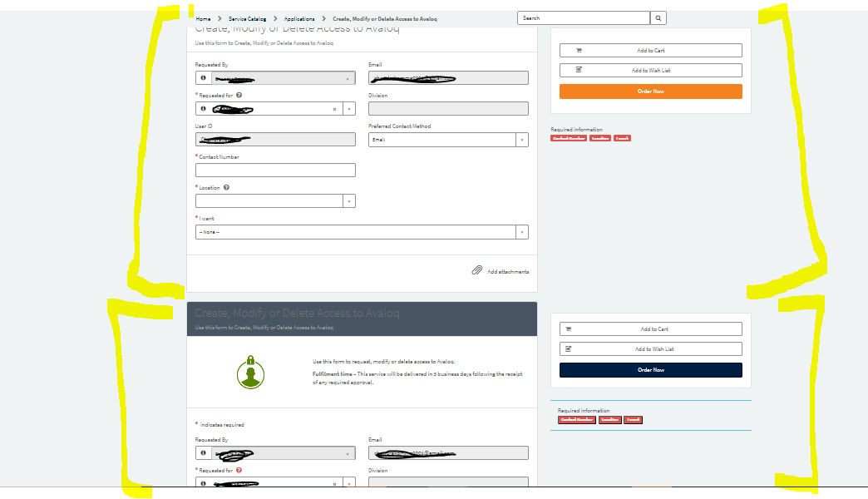The image size is (868, 499).
Task: Click Add to Wish List above orange Order Now
Action: 650,71
